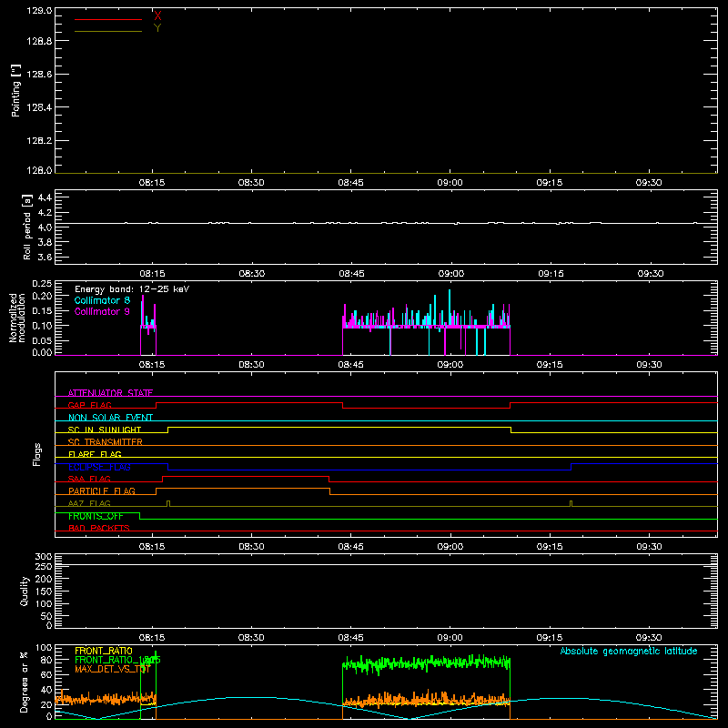Click the Energy band: 12-25 keV label

point(132,289)
